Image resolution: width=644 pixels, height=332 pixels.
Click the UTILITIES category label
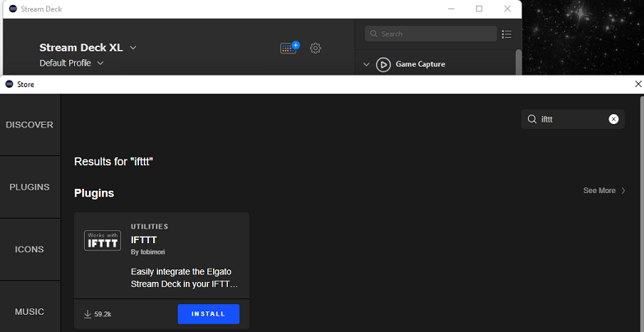pyautogui.click(x=150, y=227)
